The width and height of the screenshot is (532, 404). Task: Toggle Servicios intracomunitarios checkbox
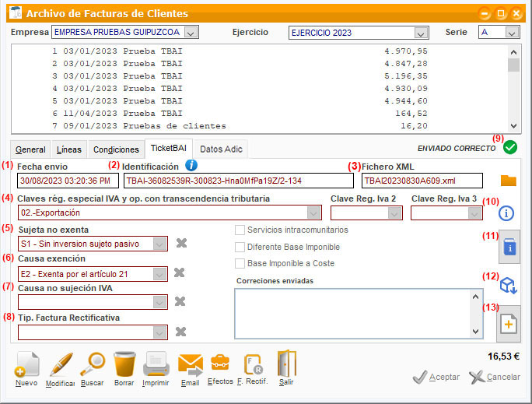pyautogui.click(x=240, y=230)
